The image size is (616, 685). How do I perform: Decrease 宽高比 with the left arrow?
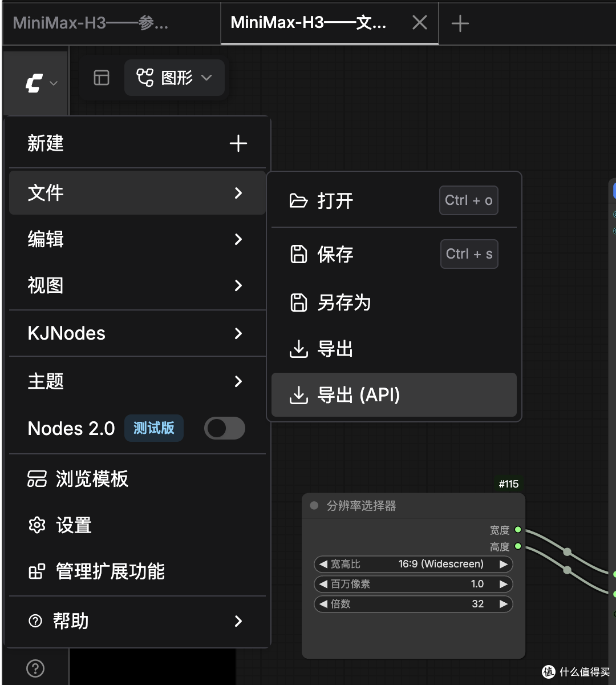[323, 565]
